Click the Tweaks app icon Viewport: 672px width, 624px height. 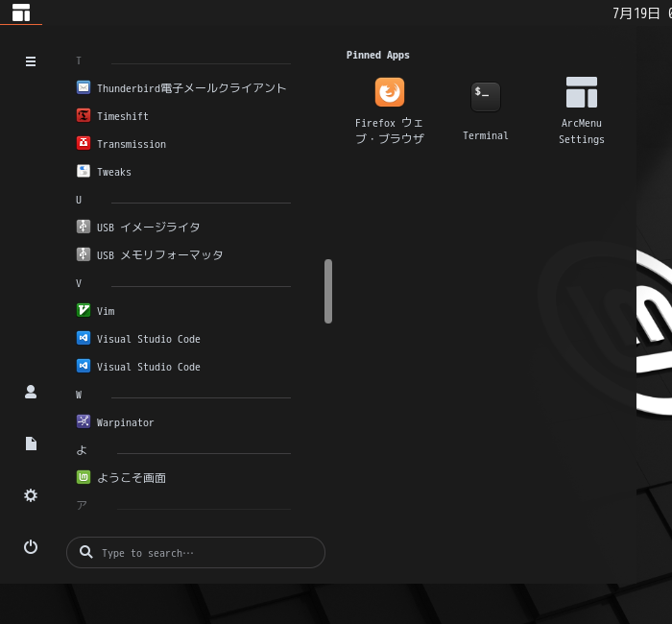coord(84,171)
